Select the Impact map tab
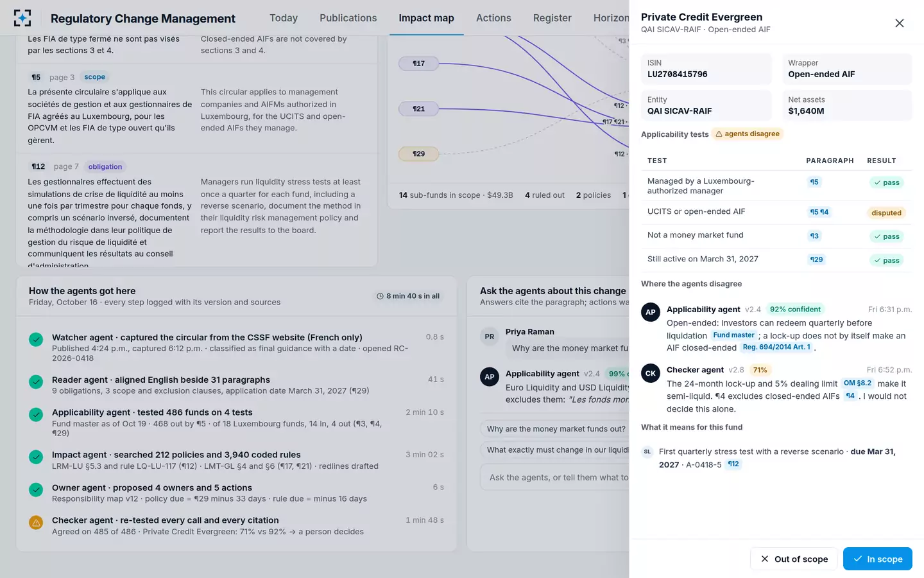The width and height of the screenshot is (924, 578). (426, 18)
